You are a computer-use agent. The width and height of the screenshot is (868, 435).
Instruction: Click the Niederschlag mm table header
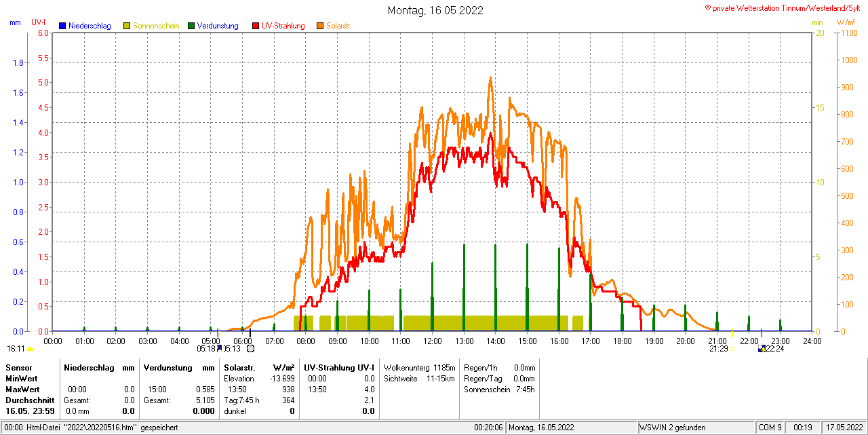(99, 367)
